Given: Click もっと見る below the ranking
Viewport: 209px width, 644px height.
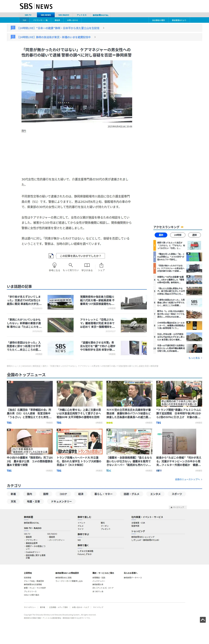Looking at the screenshot, I should 195,358.
